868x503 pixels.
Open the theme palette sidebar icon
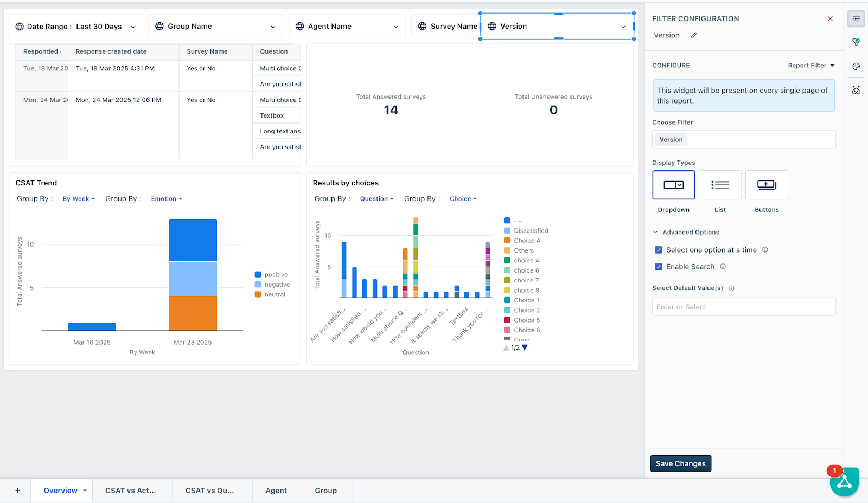pyautogui.click(x=856, y=66)
